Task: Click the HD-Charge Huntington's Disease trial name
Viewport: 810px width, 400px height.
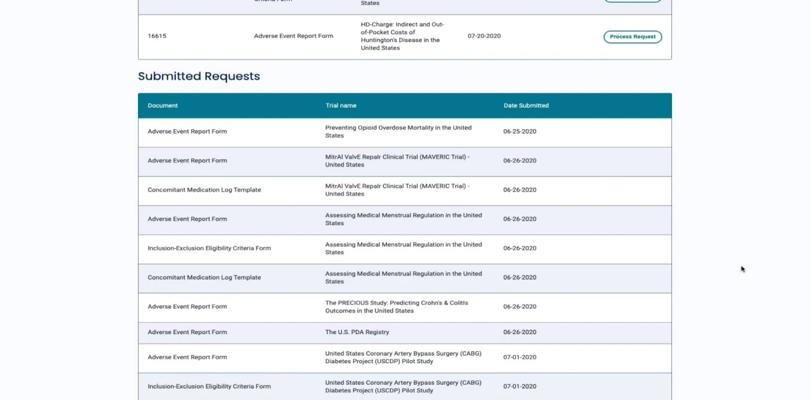Action: pos(402,36)
